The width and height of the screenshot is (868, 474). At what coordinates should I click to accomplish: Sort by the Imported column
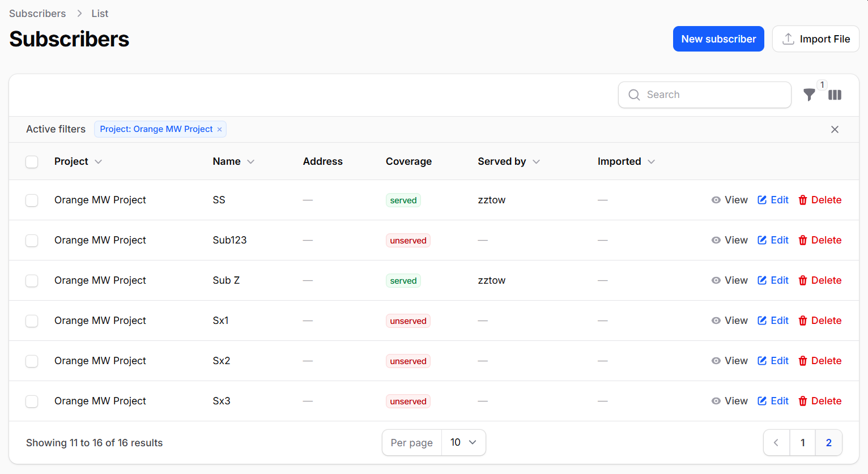[x=626, y=161]
